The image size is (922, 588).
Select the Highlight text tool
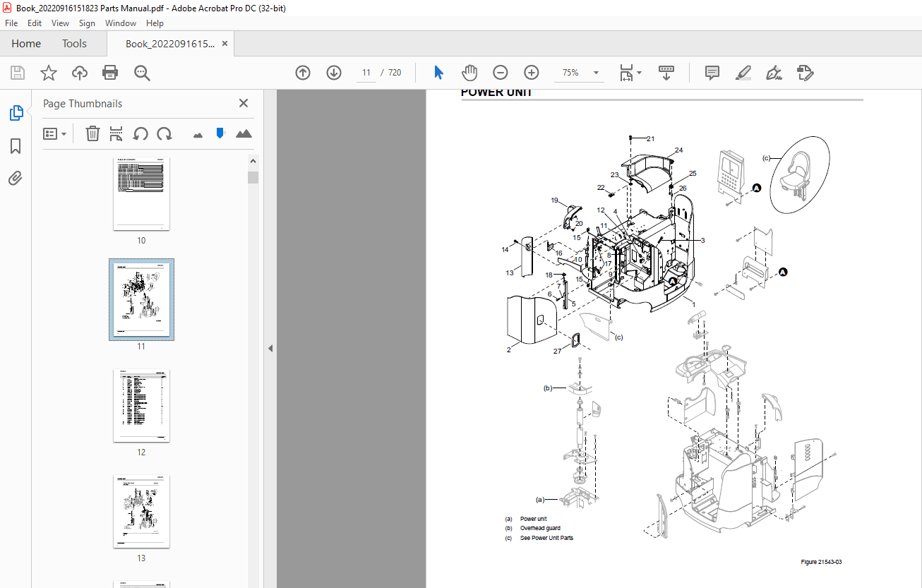tap(743, 73)
